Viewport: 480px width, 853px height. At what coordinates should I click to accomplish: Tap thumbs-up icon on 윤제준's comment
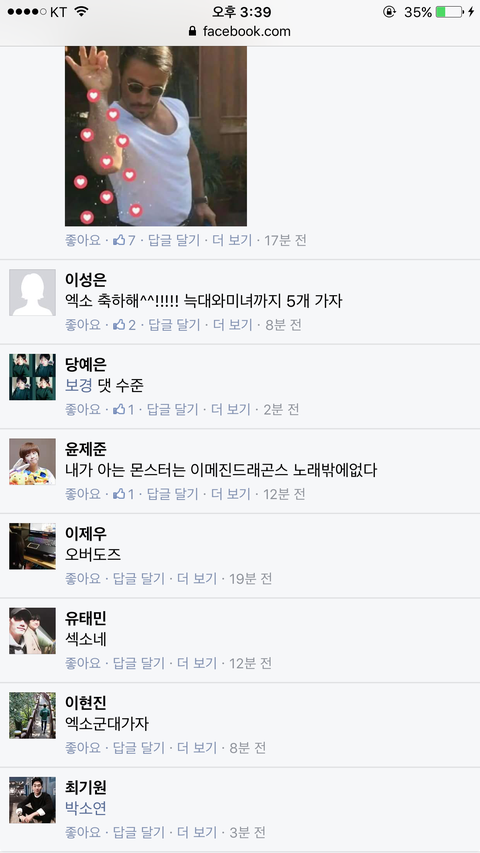coord(119,493)
